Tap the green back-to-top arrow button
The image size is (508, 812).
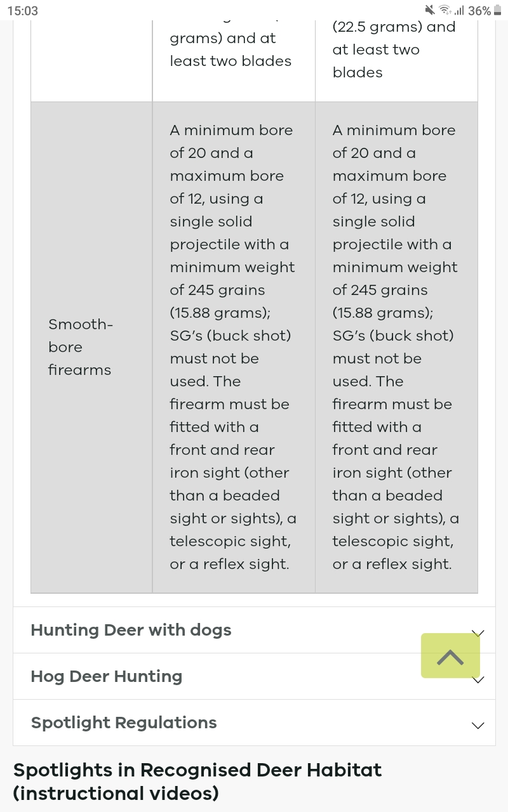click(450, 655)
